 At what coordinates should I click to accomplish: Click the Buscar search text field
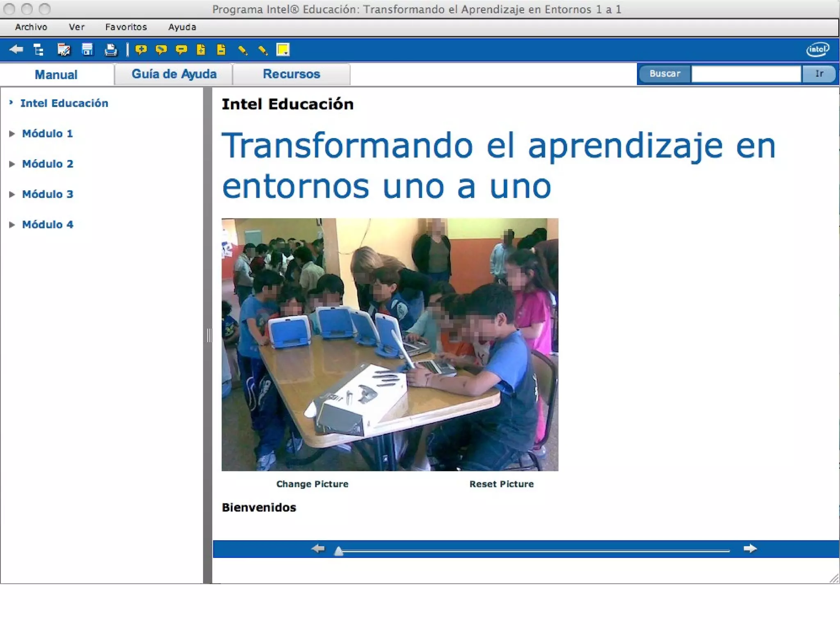tap(746, 74)
